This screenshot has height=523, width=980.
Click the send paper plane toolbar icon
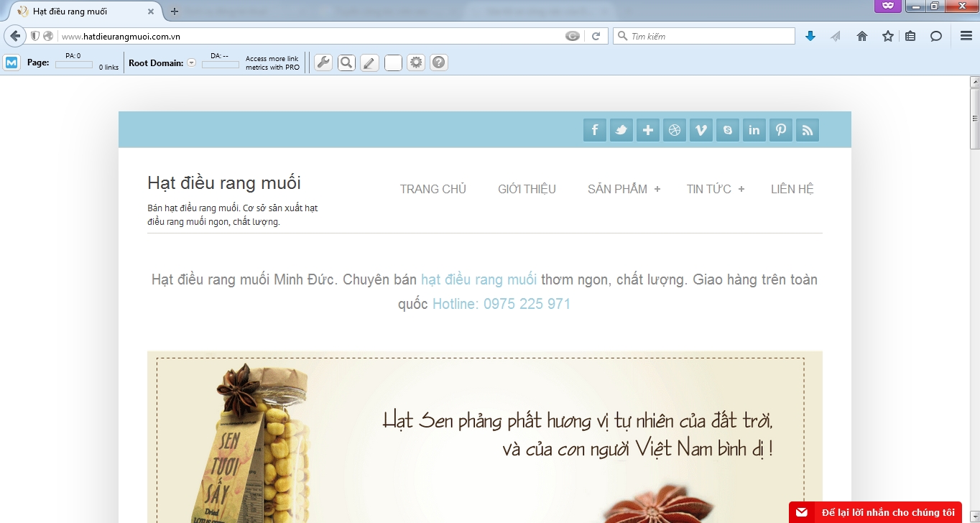pyautogui.click(x=836, y=36)
